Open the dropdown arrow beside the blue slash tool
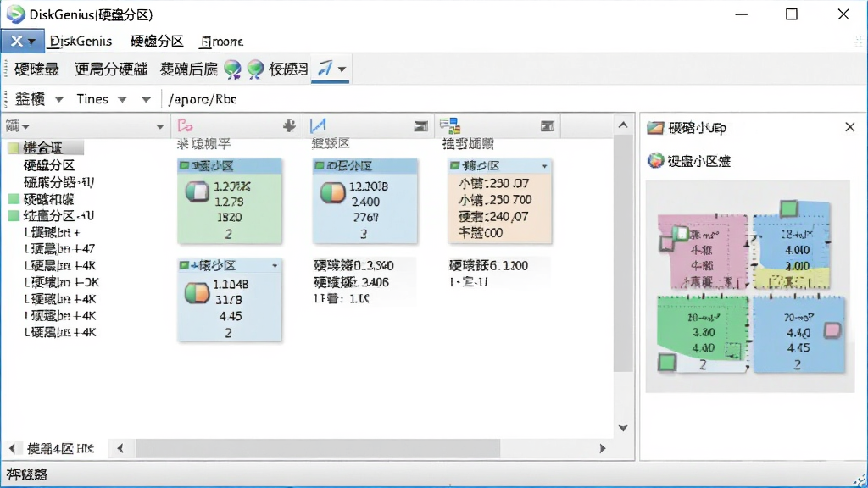The width and height of the screenshot is (868, 488). tap(342, 69)
